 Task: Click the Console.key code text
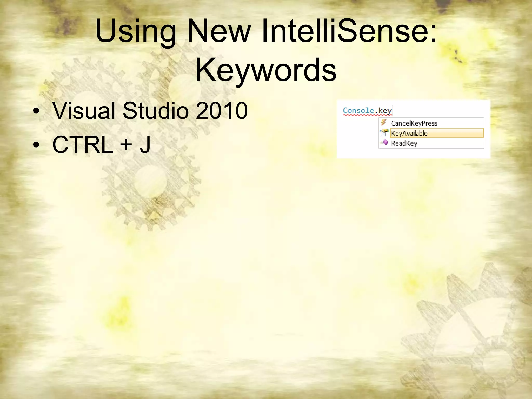(x=367, y=111)
